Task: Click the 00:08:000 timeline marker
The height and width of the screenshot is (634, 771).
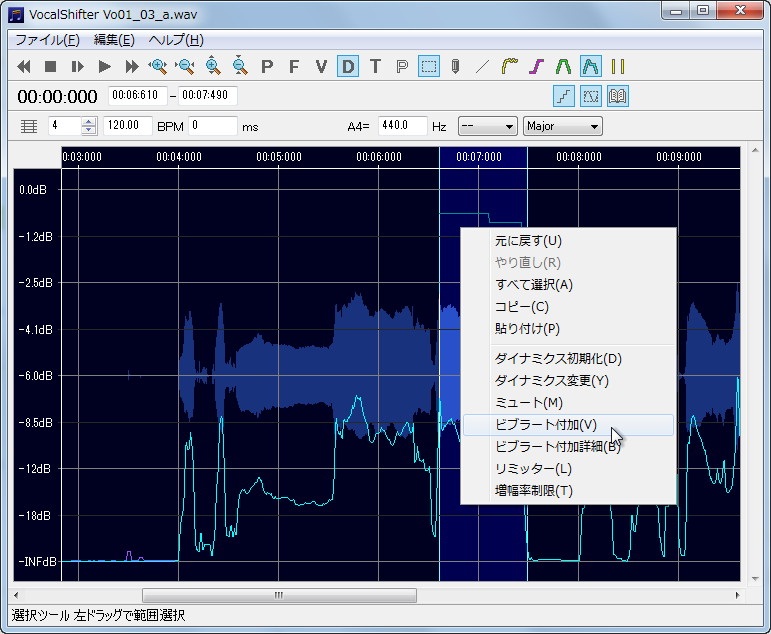Action: pyautogui.click(x=579, y=157)
